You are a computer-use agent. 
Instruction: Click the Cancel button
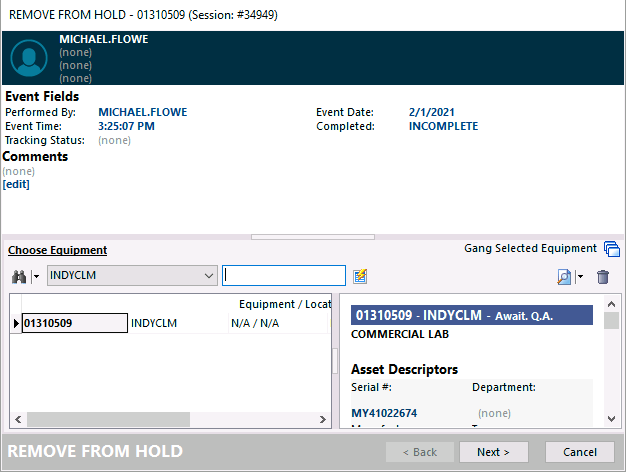pos(580,452)
